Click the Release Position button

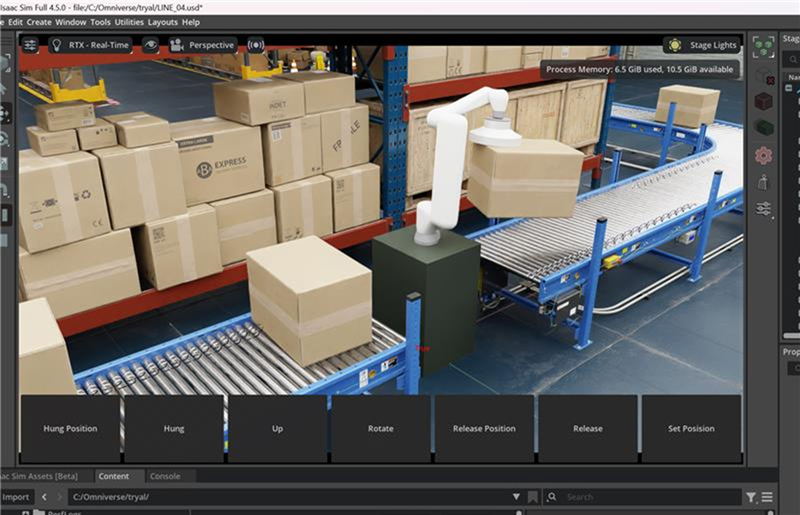coord(484,429)
